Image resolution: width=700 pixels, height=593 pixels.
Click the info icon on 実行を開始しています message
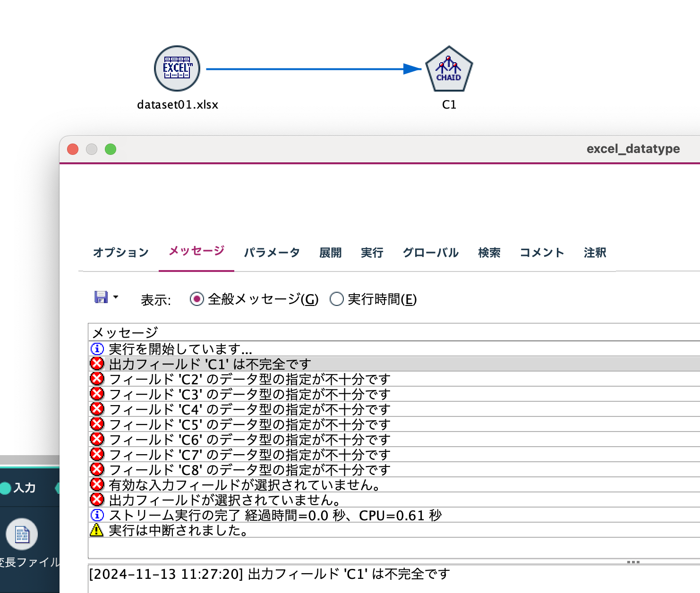96,349
